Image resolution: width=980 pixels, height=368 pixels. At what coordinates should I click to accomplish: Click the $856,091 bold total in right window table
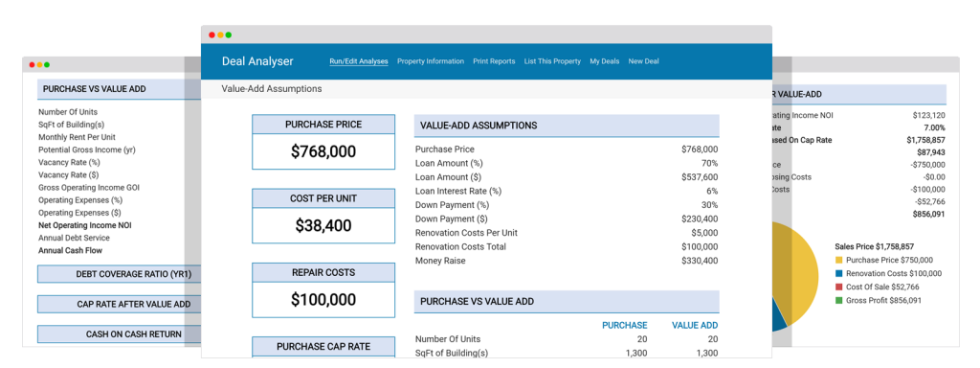(x=928, y=214)
